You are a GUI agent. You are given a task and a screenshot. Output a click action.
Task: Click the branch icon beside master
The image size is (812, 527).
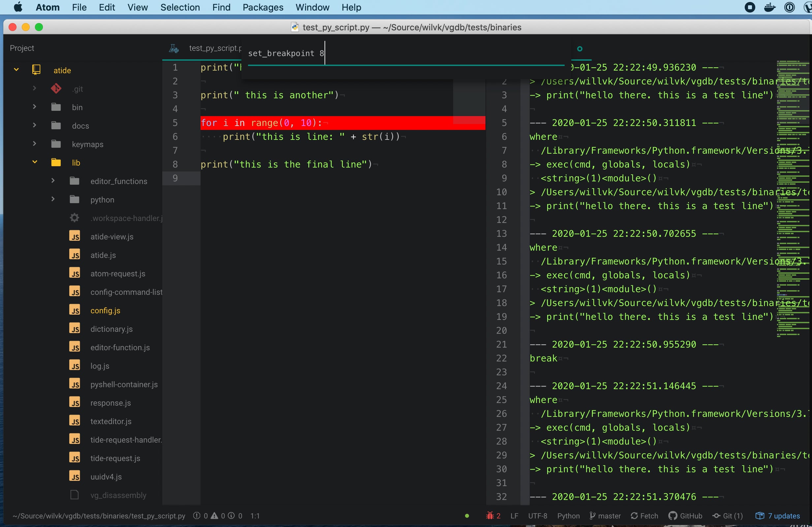[593, 516]
